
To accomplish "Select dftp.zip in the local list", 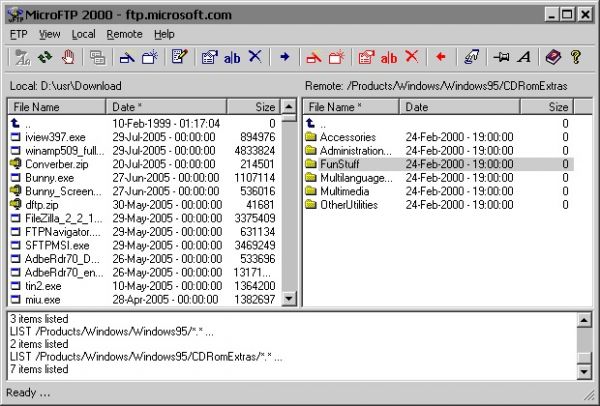I will pos(42,205).
